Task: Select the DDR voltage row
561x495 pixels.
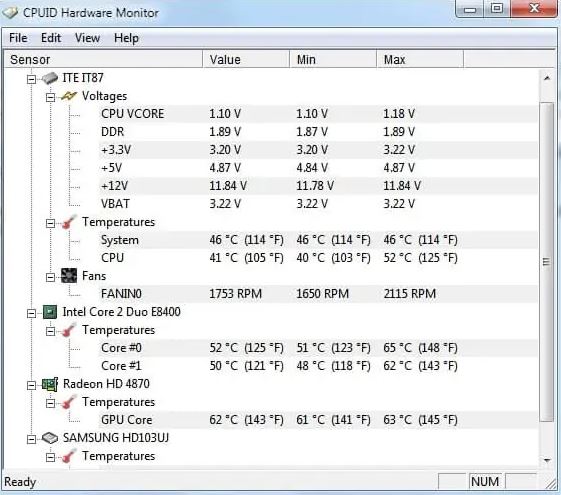Action: tap(318, 132)
